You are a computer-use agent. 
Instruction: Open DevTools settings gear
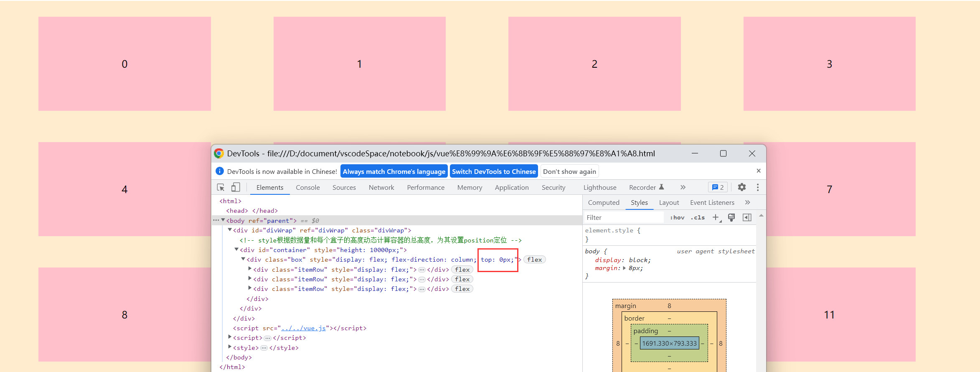click(742, 187)
